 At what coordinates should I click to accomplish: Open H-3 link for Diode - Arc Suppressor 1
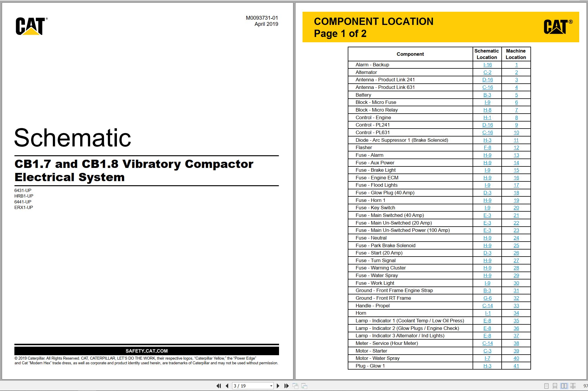487,140
